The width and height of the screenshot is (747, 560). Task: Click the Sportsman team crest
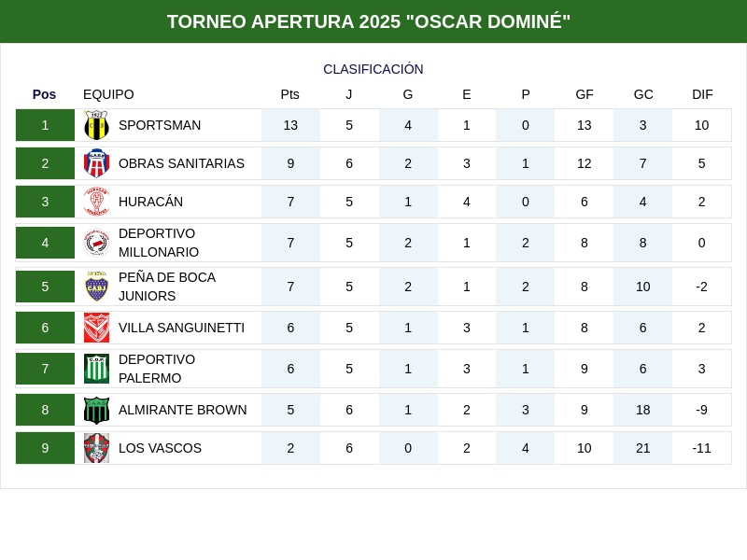(x=96, y=125)
